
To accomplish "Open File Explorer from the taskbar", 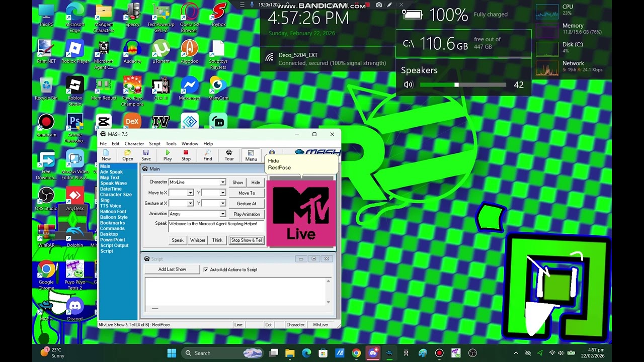I will point(290,353).
